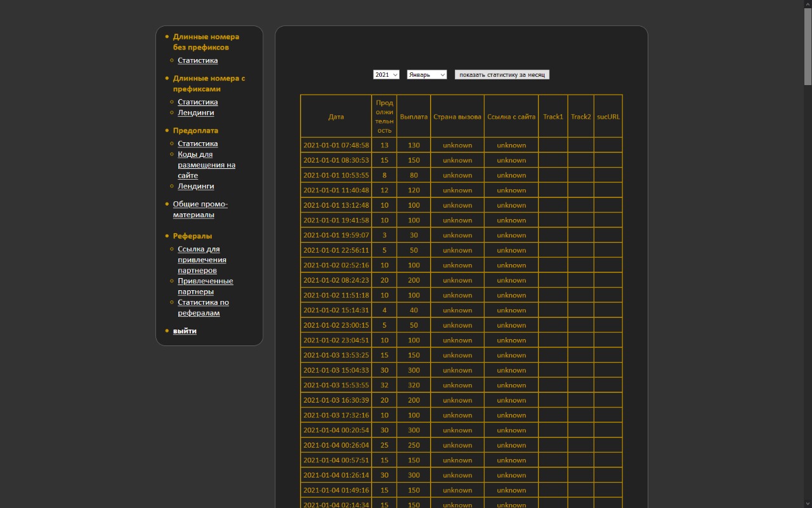Click the Выплата column header
This screenshot has height=508, width=812.
pyautogui.click(x=414, y=117)
